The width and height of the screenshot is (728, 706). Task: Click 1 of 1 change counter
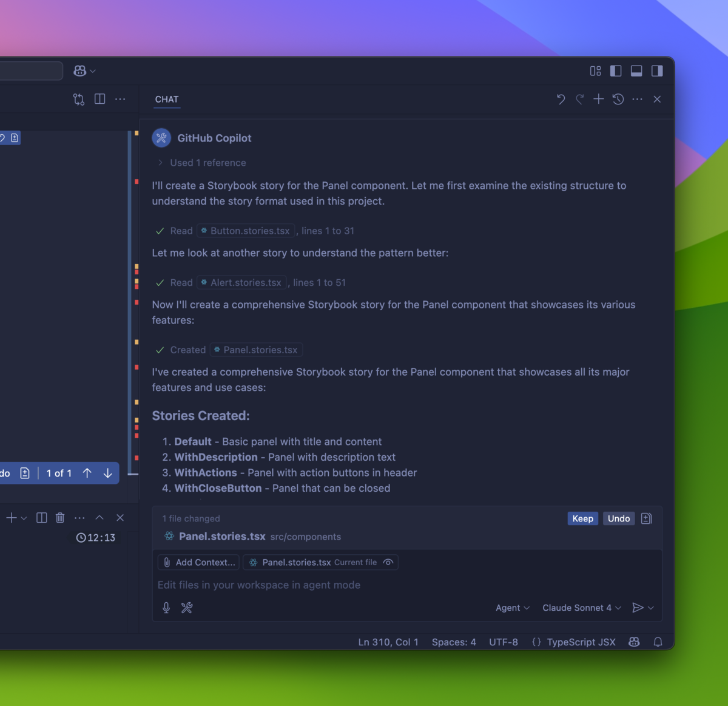[59, 473]
